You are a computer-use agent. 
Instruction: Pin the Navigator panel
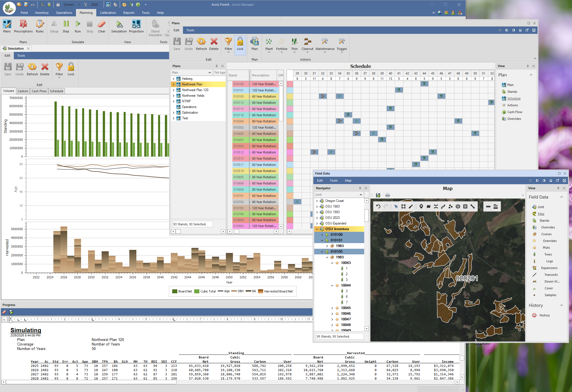(x=360, y=188)
